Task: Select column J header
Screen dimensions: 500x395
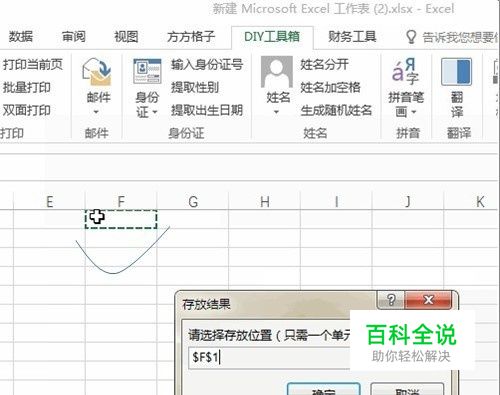Action: tap(408, 201)
